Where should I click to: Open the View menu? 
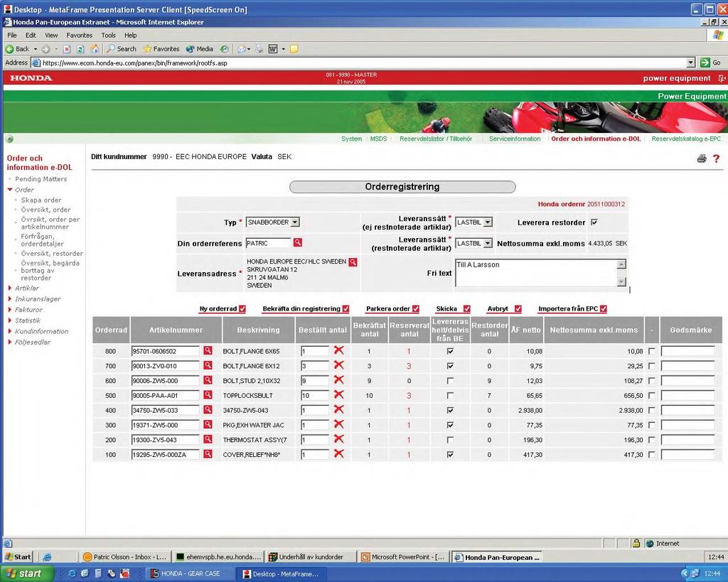[51, 36]
